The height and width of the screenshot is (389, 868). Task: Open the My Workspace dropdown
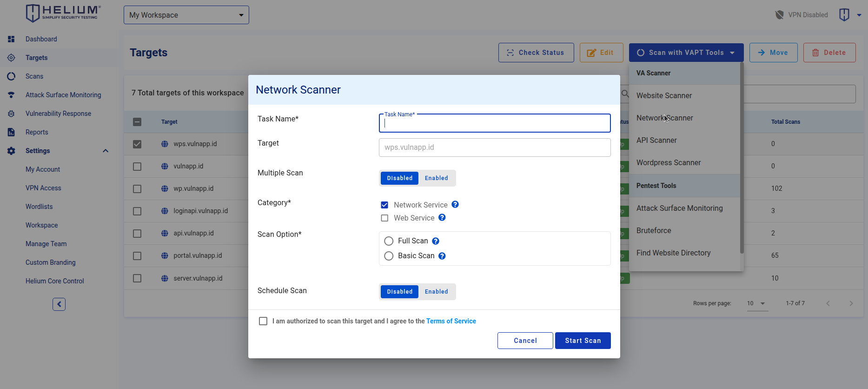[x=186, y=15]
